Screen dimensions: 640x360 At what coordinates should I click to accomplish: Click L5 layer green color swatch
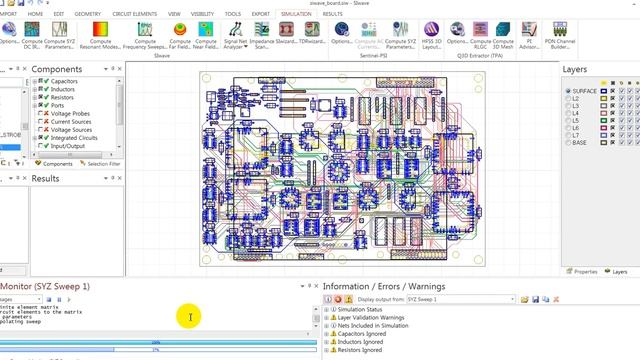tap(604, 120)
